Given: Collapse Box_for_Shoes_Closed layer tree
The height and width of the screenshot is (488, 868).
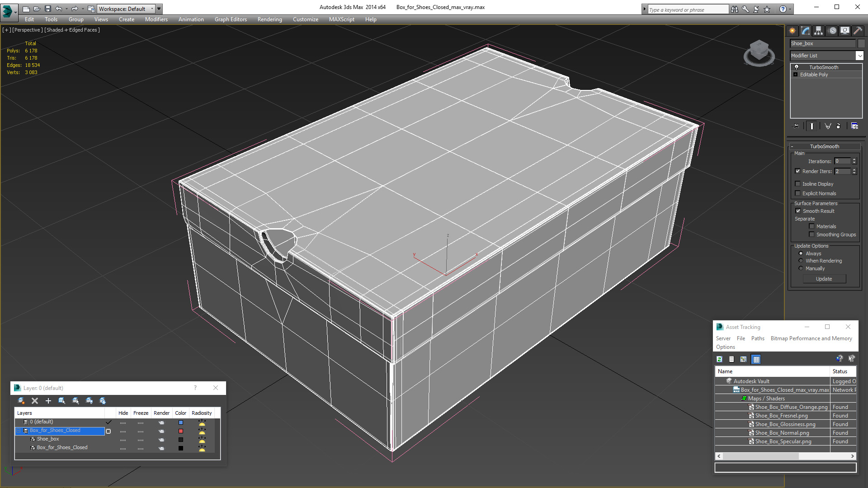Looking at the screenshot, I should point(19,431).
